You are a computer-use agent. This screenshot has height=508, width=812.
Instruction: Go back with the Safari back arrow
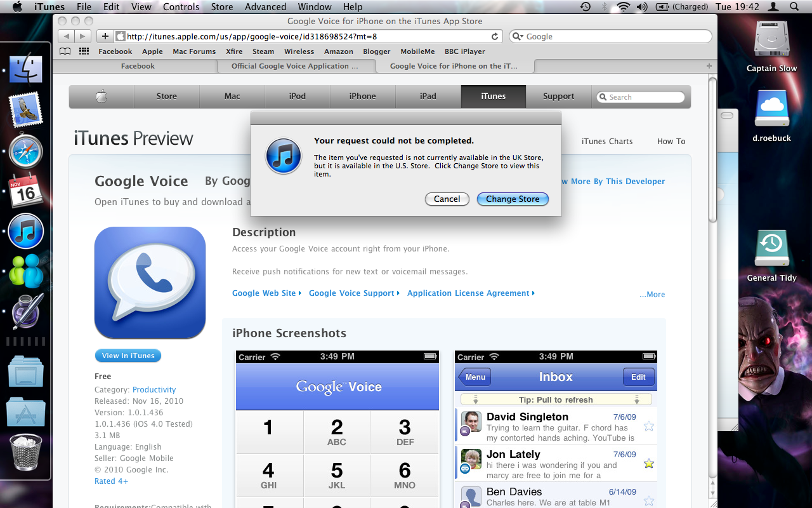[67, 36]
